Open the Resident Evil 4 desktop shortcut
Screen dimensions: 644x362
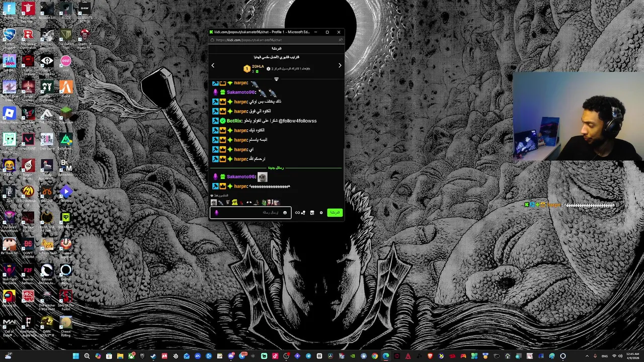[x=47, y=13]
